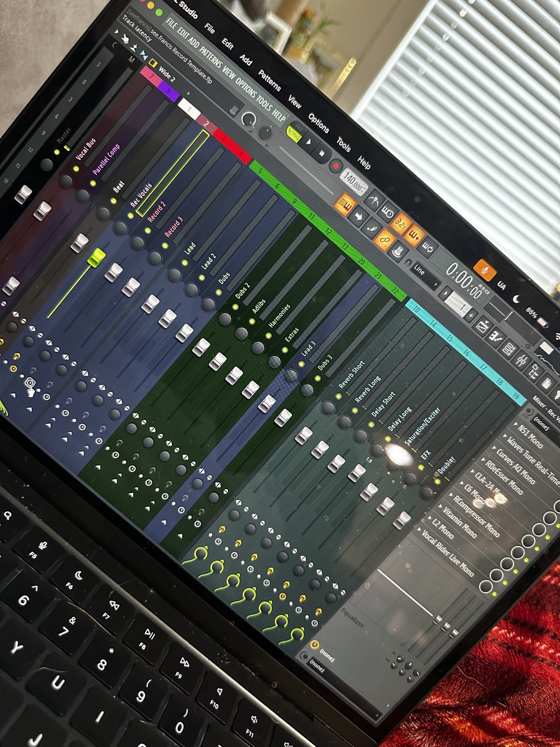Toggle the orange link/group icon
Viewport: 560px width, 747px height.
(386, 240)
